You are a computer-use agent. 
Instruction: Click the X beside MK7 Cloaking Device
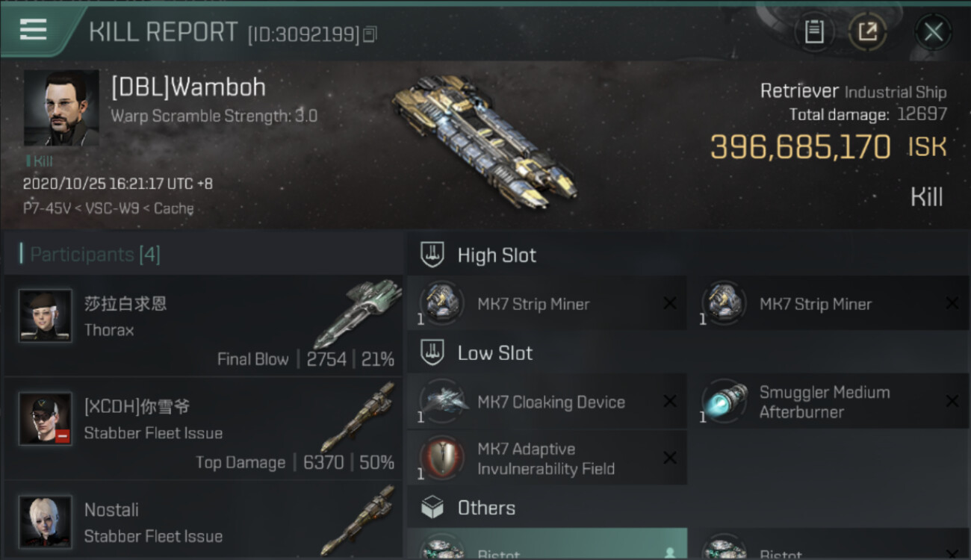[x=670, y=402]
